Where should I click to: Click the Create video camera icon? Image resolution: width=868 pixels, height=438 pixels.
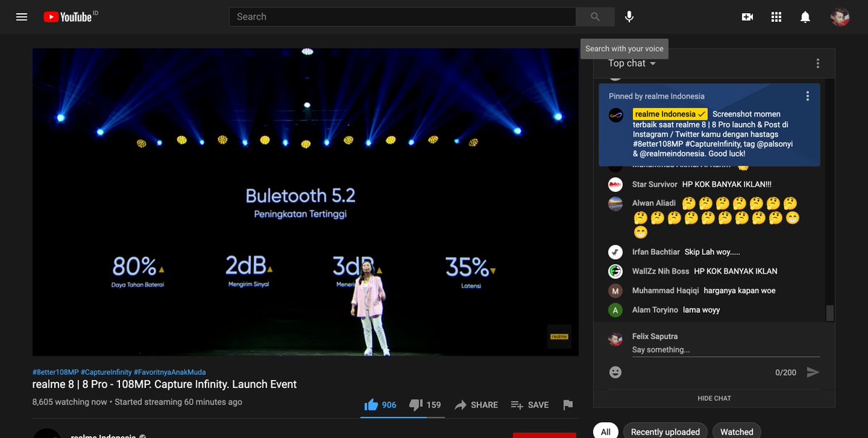click(x=747, y=16)
